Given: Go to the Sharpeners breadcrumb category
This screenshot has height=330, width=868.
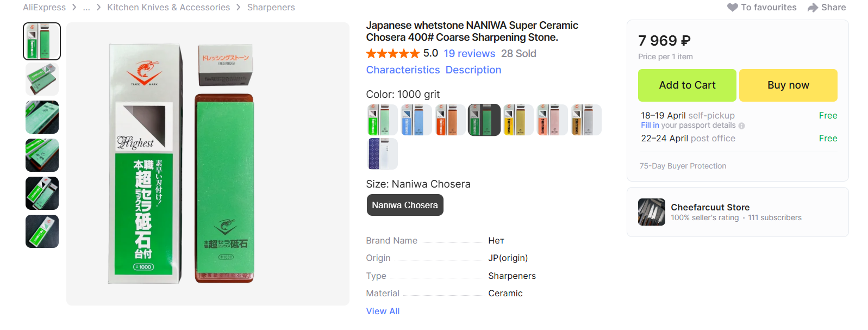Looking at the screenshot, I should (x=271, y=8).
